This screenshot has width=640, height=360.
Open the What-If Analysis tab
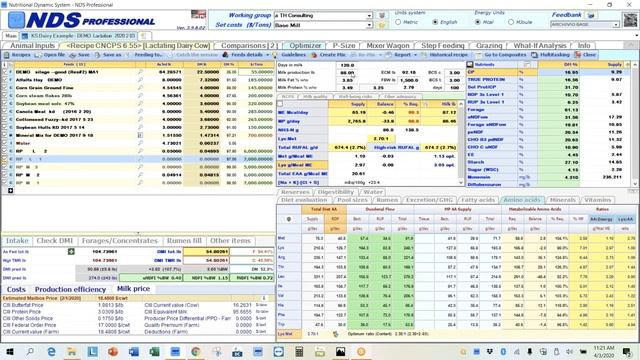[540, 45]
